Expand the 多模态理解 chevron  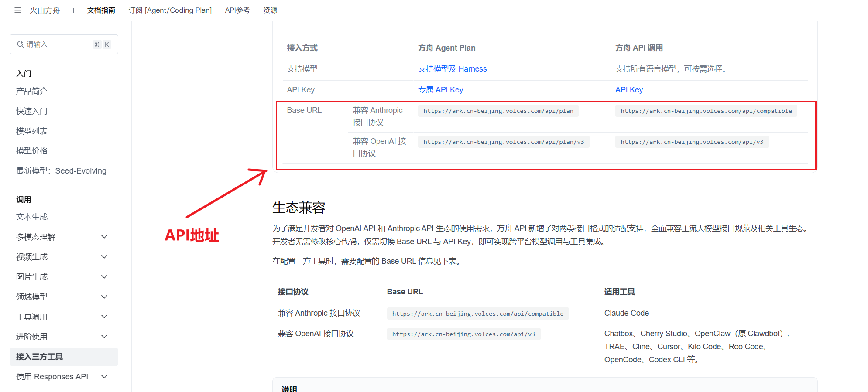(x=104, y=237)
